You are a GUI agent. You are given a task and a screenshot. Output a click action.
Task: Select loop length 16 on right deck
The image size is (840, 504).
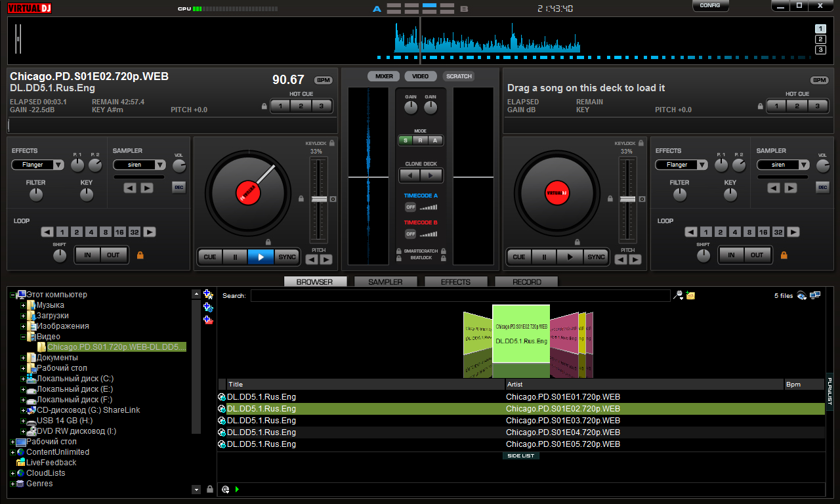(x=763, y=232)
